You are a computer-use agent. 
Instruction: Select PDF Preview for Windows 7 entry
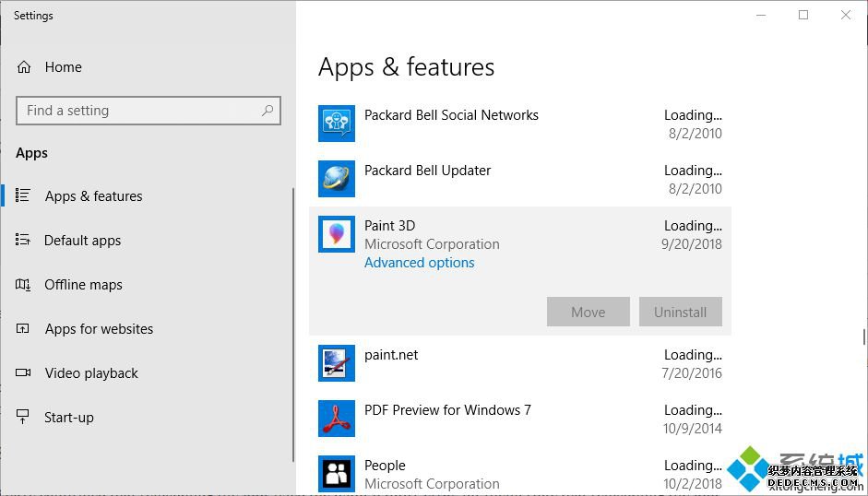click(520, 419)
